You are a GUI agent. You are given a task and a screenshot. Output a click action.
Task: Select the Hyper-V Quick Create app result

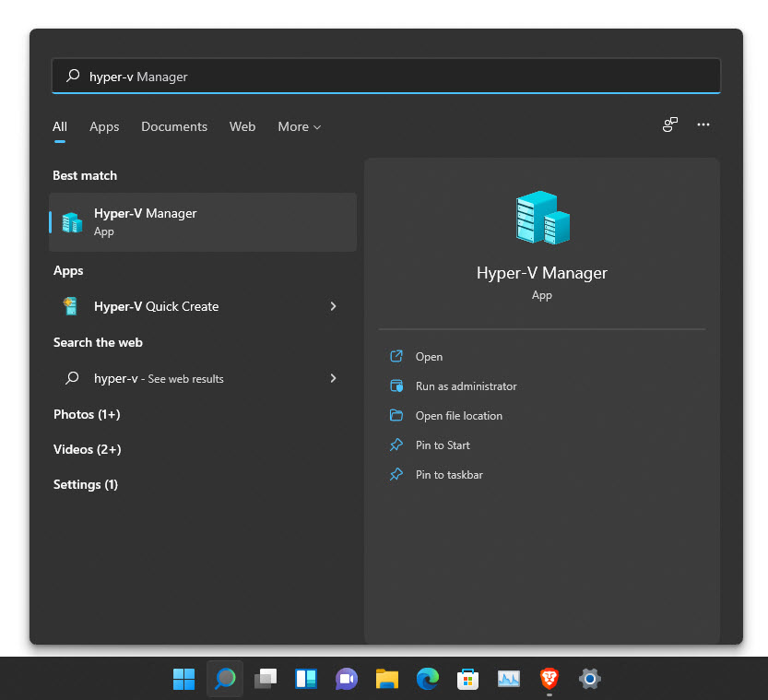[203, 306]
